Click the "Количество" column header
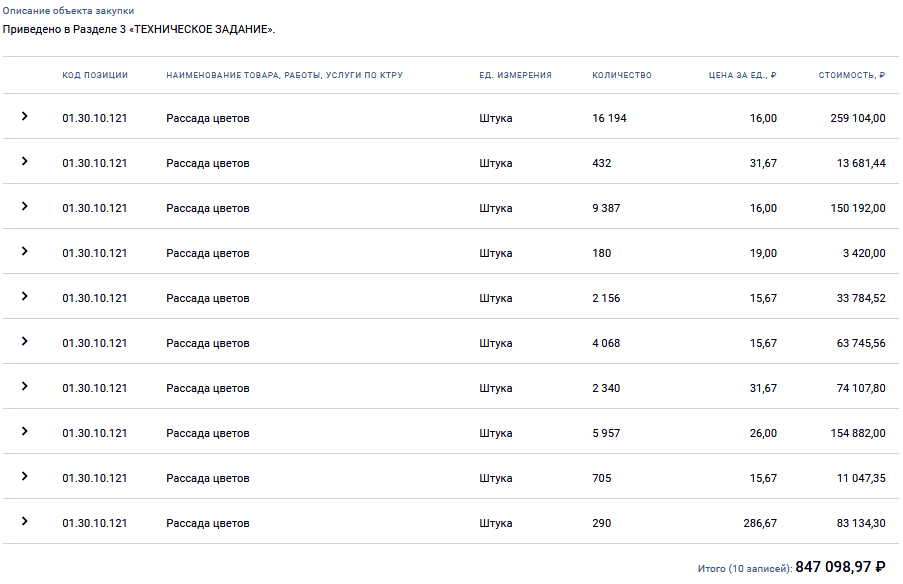Image resolution: width=903 pixels, height=584 pixels. [621, 76]
